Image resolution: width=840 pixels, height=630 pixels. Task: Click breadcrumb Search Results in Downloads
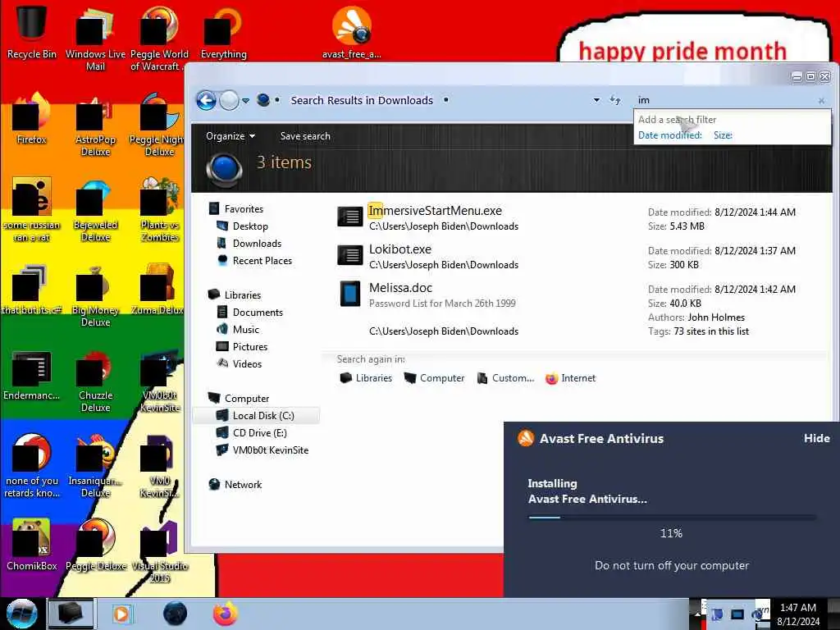pos(362,100)
